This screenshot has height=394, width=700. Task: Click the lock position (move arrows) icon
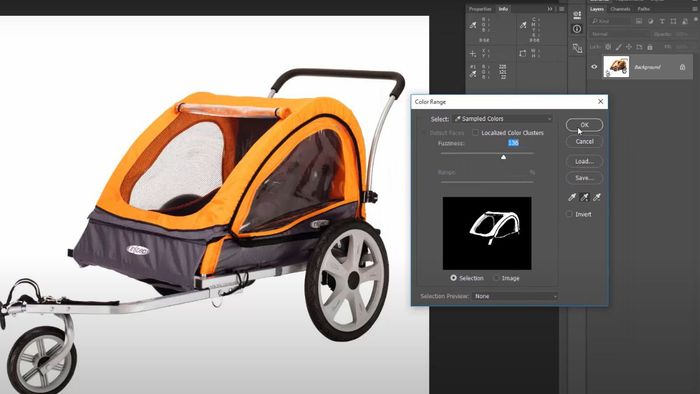[x=629, y=47]
